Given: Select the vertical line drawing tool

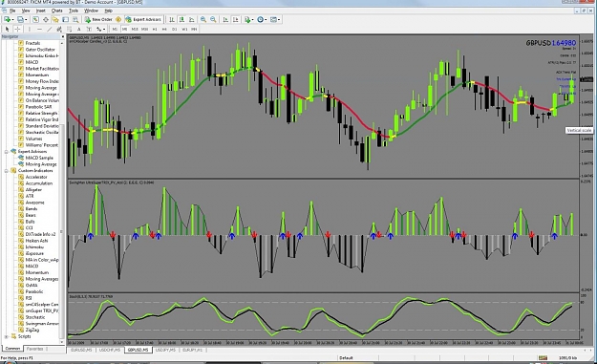Looking at the screenshot, I should click(30, 29).
